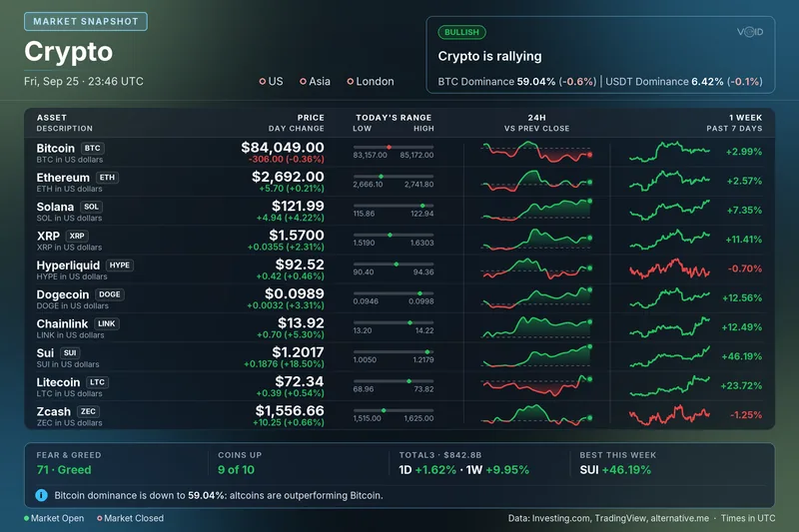Click the London market status dot
The height and width of the screenshot is (532, 799).
[351, 82]
